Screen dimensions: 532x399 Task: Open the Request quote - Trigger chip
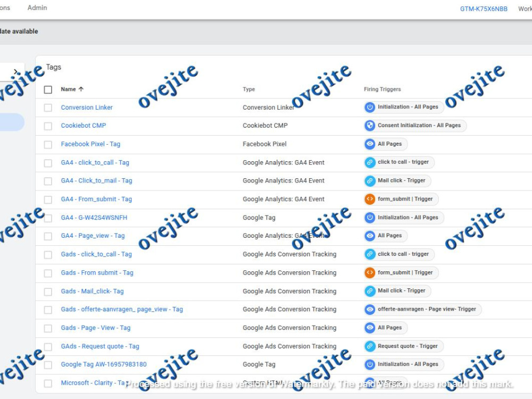(404, 346)
